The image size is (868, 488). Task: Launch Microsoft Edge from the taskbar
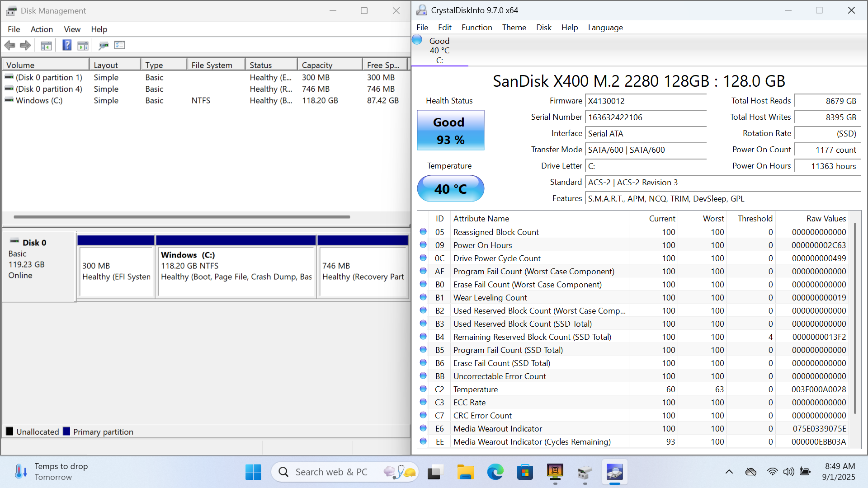(x=495, y=472)
